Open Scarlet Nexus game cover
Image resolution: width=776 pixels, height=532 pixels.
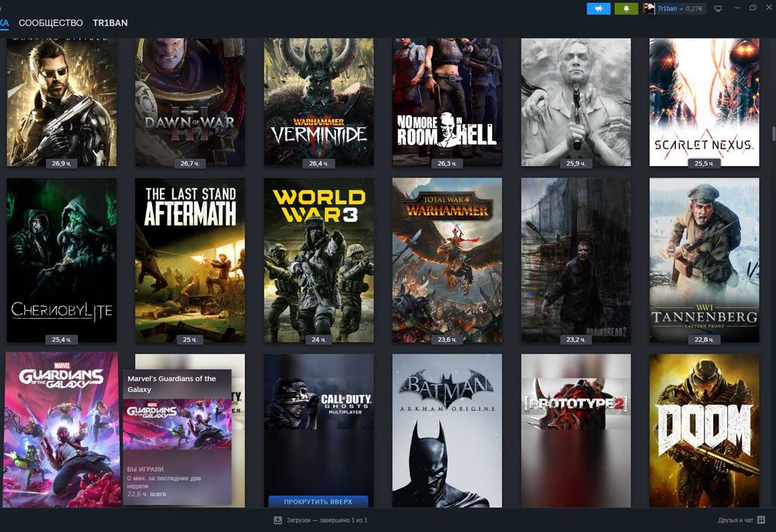(705, 102)
